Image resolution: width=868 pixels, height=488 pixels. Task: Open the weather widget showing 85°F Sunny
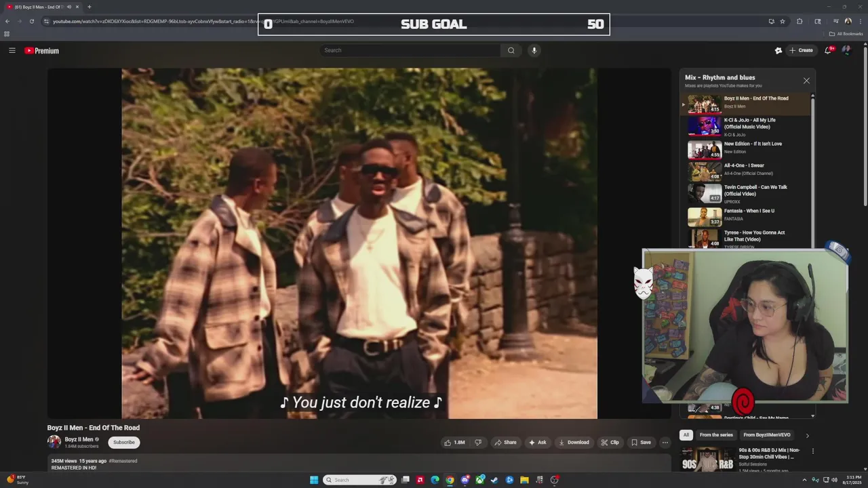(18, 480)
